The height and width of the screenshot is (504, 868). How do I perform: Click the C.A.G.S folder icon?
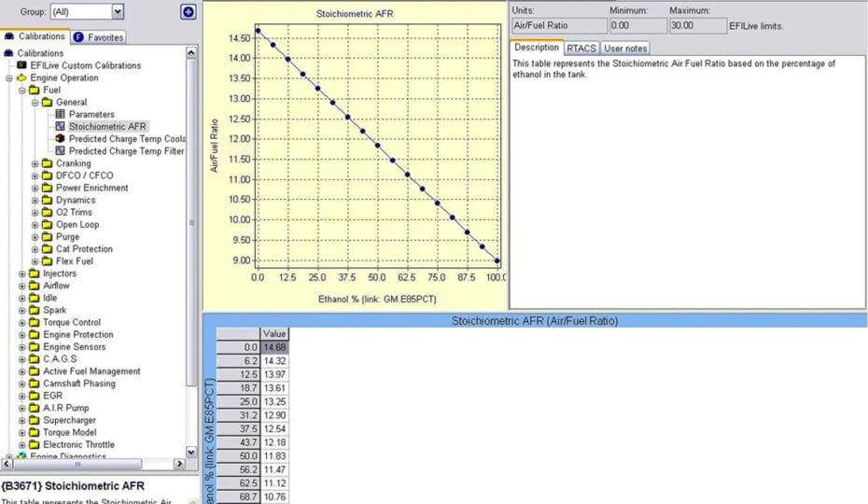[35, 358]
